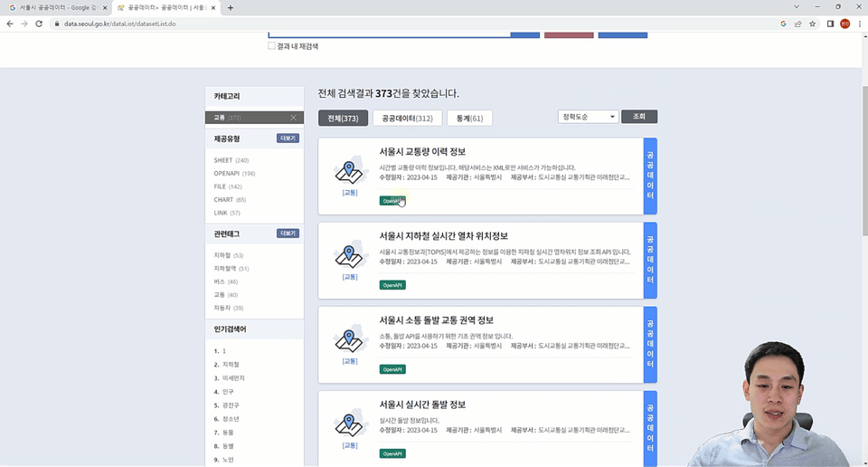Click the blue 공공데이터 side tab of 서울시 교통량 이력 정보
This screenshot has height=467, width=868.
(650, 176)
